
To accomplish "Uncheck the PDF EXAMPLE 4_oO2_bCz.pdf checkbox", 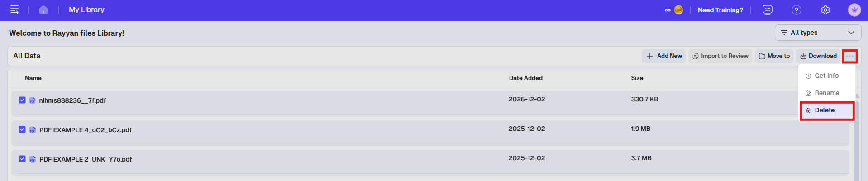I will (x=22, y=129).
